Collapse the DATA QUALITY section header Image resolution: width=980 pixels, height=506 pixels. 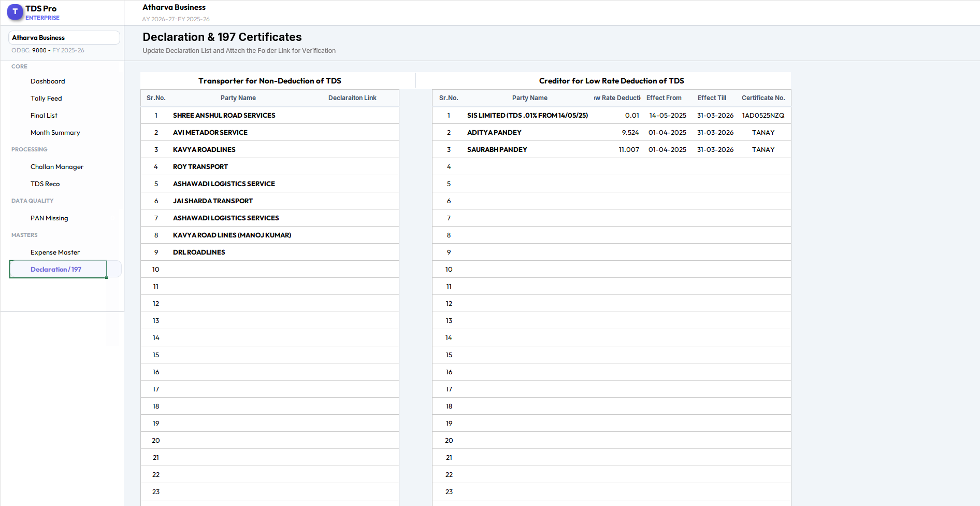pyautogui.click(x=32, y=201)
